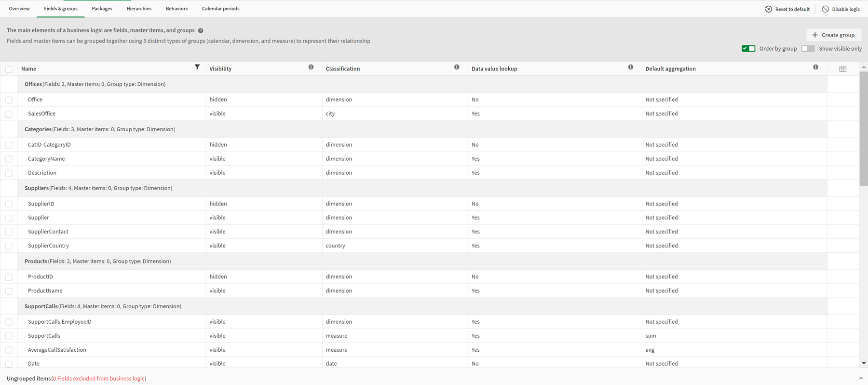Screen dimensions: 868x385
Task: Click scrollbar up arrow
Action: (x=864, y=67)
